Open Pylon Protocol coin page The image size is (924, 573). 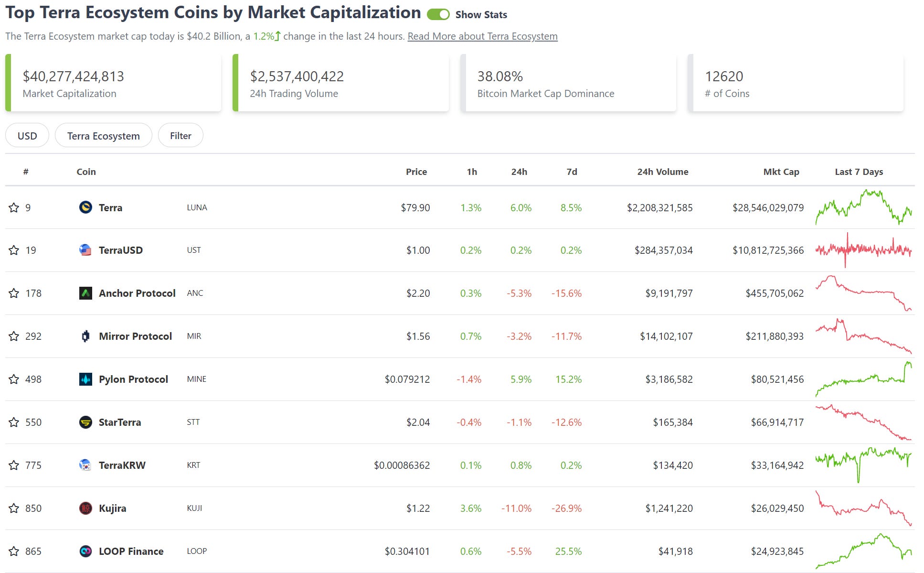(x=133, y=379)
